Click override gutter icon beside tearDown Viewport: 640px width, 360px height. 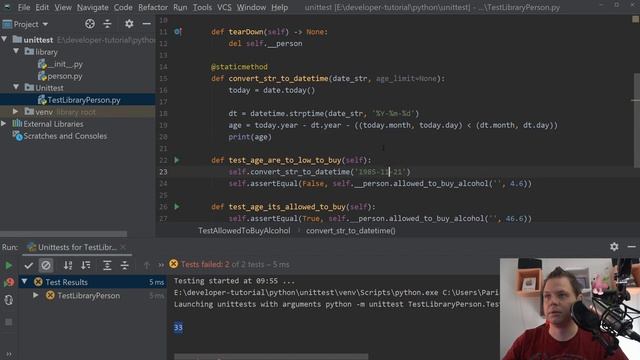coord(178,31)
